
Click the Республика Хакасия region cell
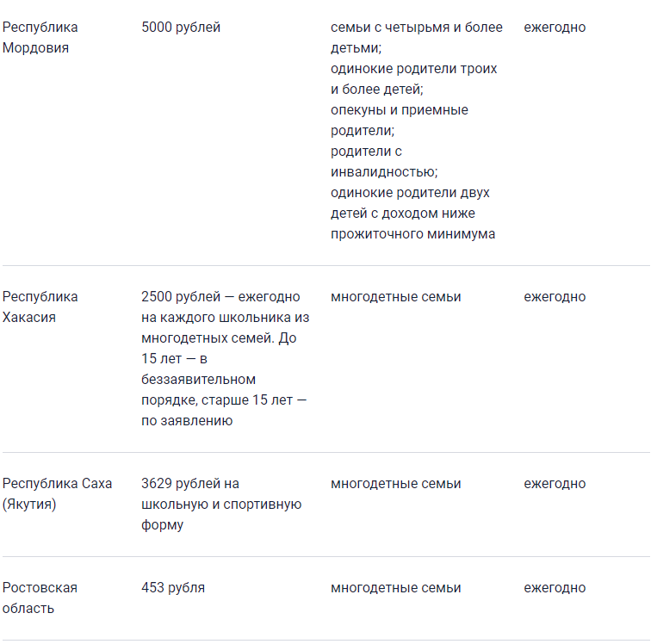click(40, 307)
